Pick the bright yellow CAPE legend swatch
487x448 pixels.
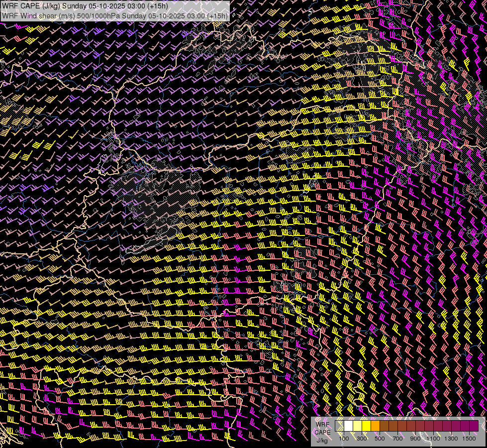(367, 426)
